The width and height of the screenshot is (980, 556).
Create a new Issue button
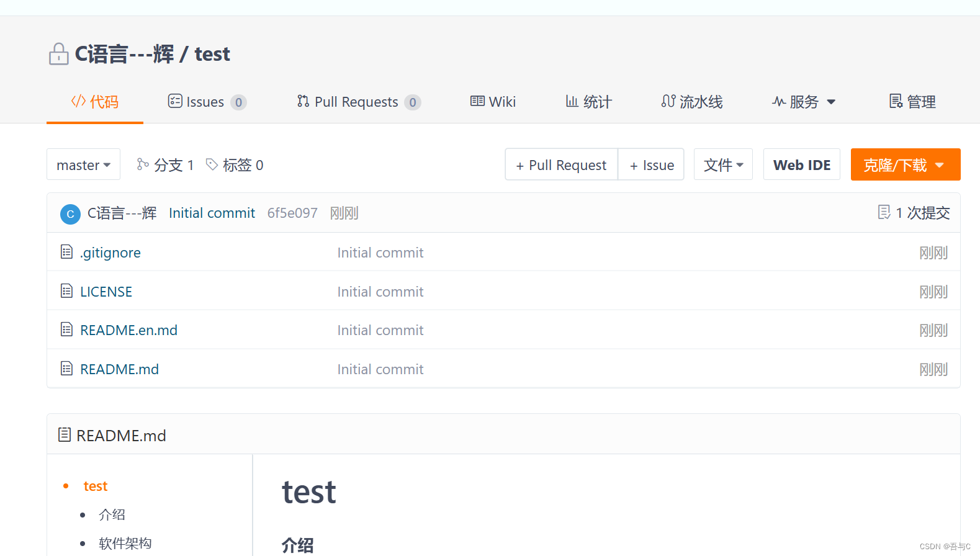coord(651,164)
